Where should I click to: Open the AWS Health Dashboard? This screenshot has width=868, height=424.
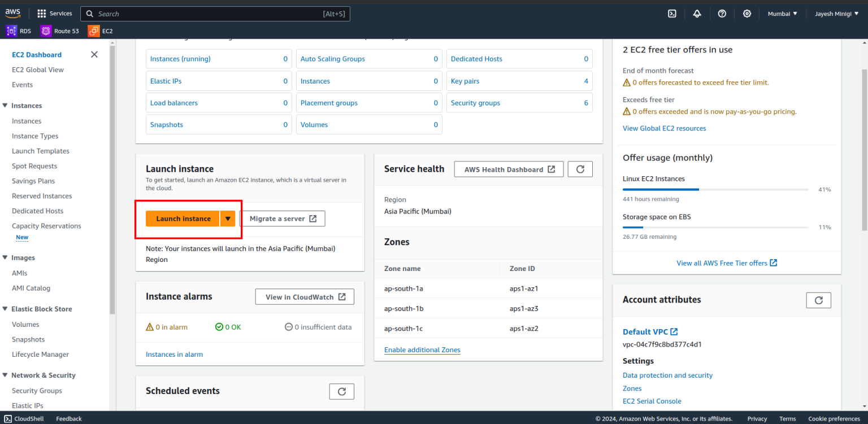click(x=508, y=168)
